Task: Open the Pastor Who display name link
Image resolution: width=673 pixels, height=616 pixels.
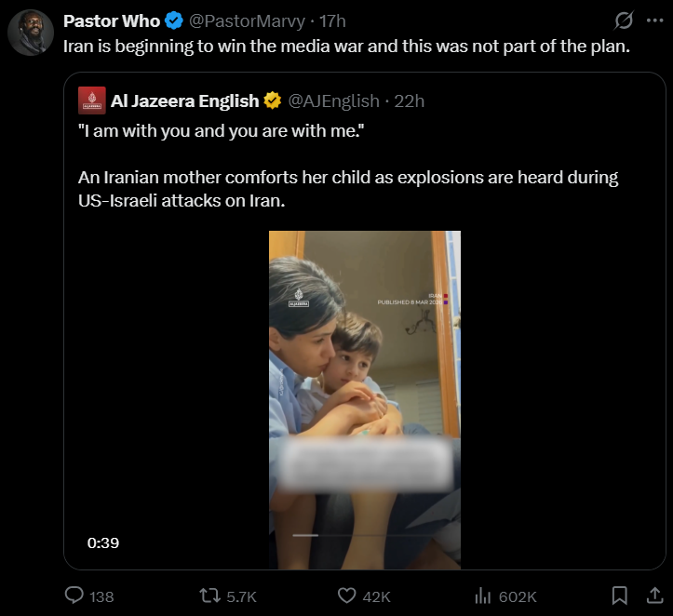Action: pyautogui.click(x=111, y=20)
